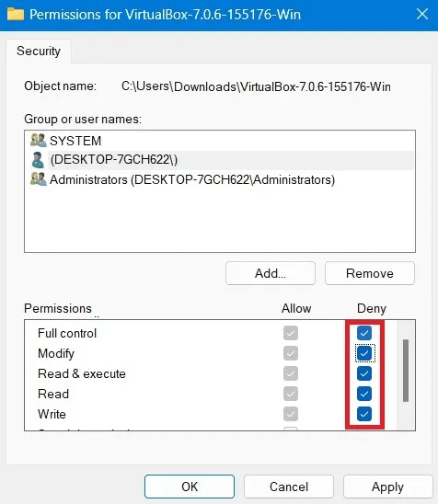Viewport: 438px width, 504px height.
Task: Click the Add... button
Action: pos(271,273)
